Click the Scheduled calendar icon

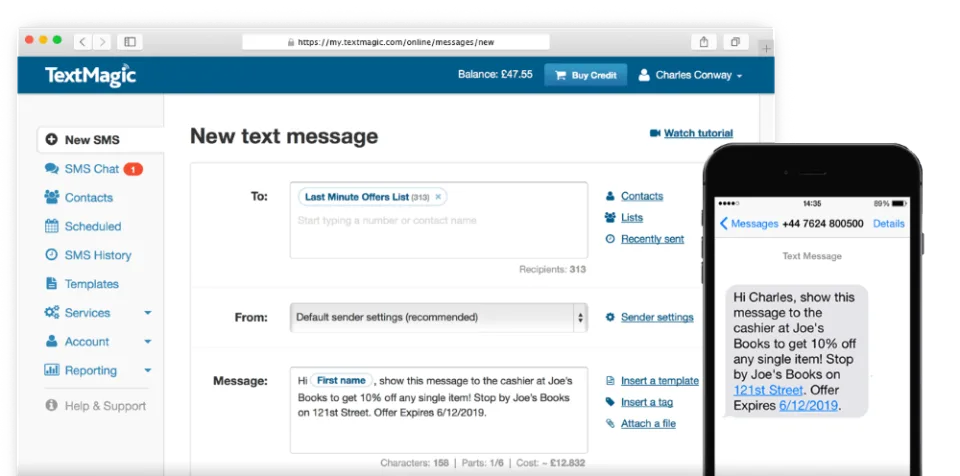tap(51, 226)
